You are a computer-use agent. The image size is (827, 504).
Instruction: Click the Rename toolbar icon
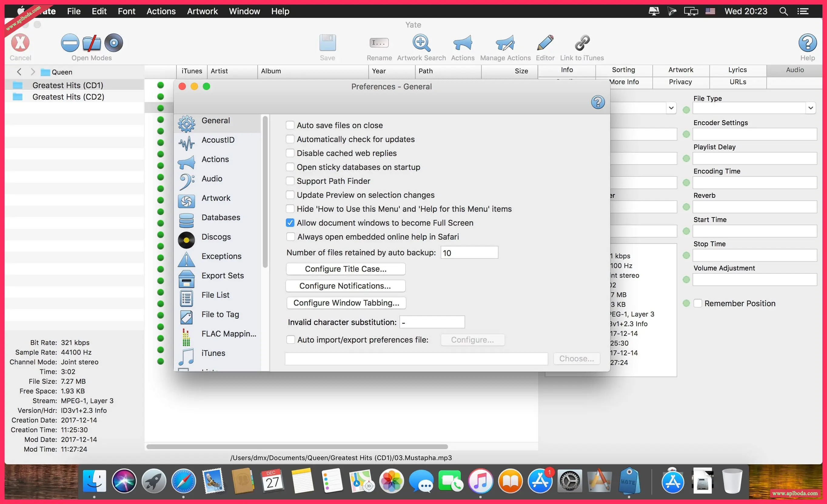pos(379,43)
